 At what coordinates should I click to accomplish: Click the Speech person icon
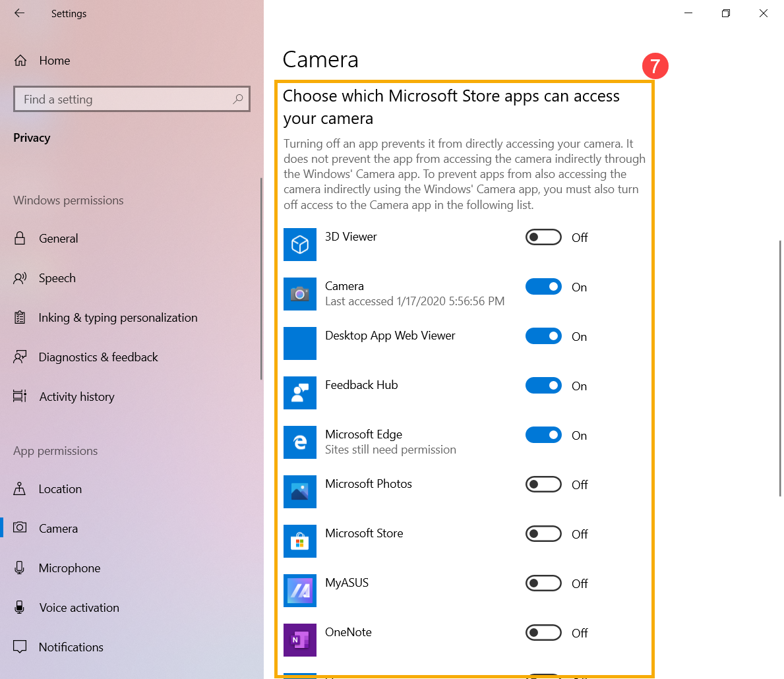pos(20,278)
